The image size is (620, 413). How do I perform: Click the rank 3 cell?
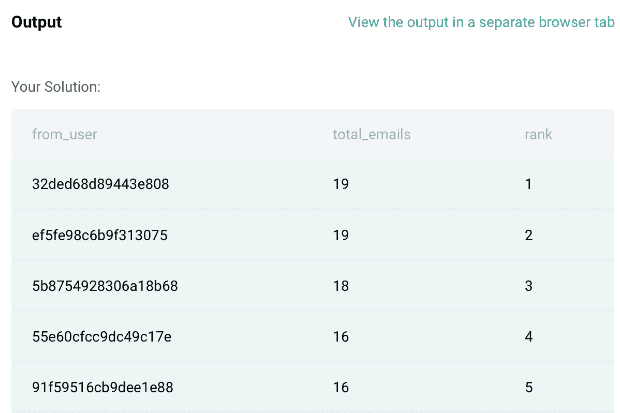coord(528,286)
